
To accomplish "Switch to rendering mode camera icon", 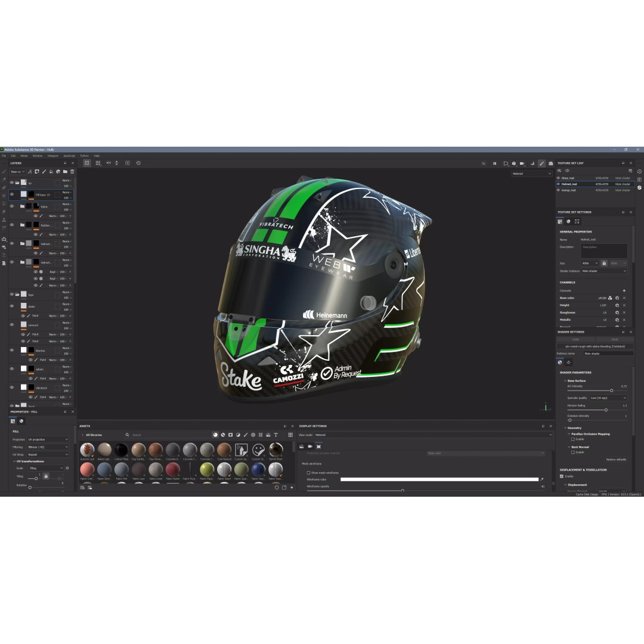I will [551, 163].
